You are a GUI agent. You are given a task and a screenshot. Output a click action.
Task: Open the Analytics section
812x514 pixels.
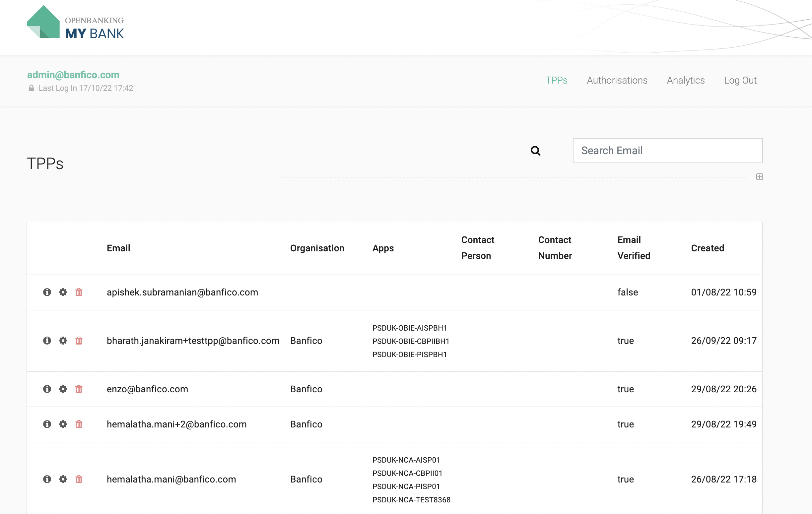pos(686,80)
